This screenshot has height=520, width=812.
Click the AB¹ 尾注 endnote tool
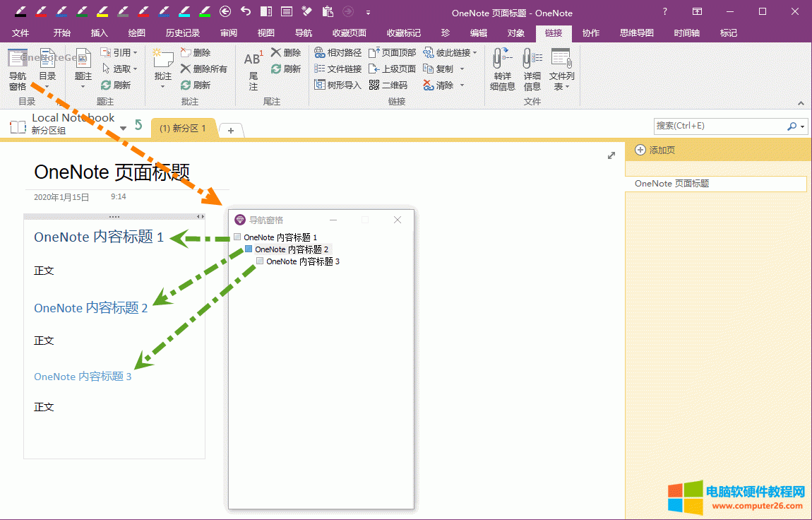253,69
